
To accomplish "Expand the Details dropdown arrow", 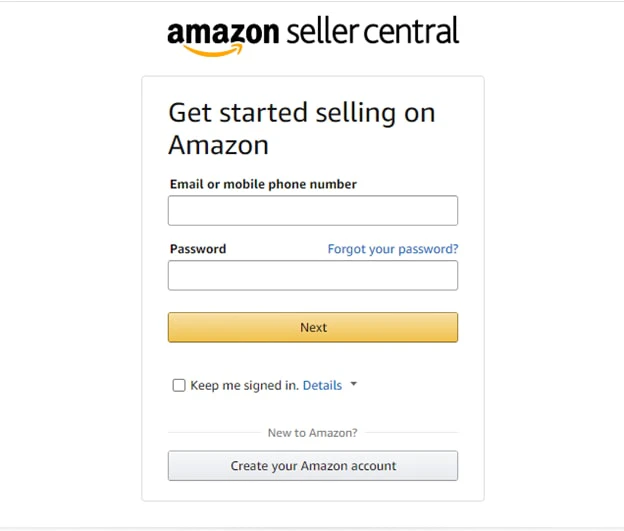I will click(353, 384).
